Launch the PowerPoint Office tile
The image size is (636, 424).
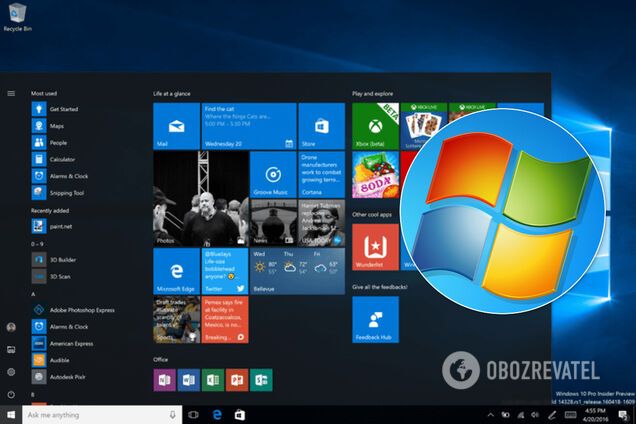pos(237,380)
